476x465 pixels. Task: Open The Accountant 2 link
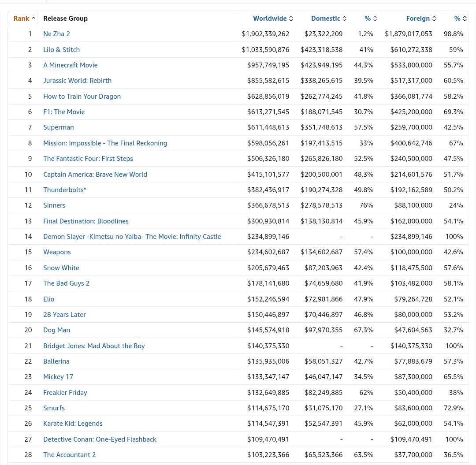pyautogui.click(x=70, y=455)
